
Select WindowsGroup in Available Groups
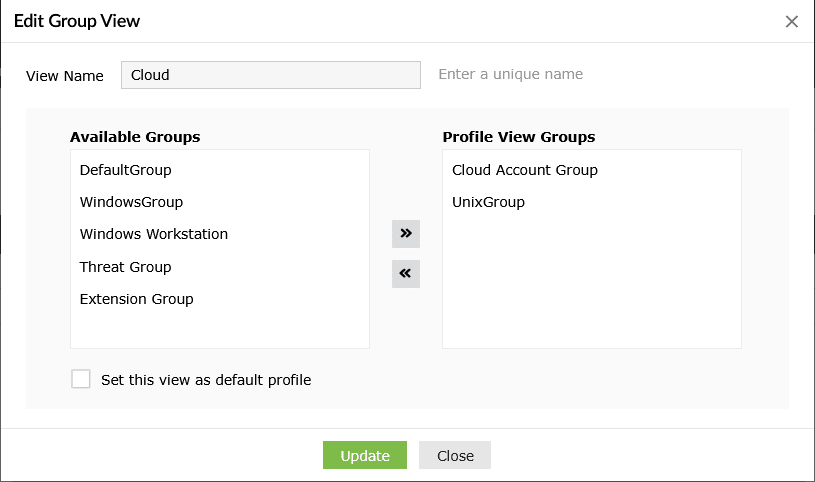coord(131,202)
